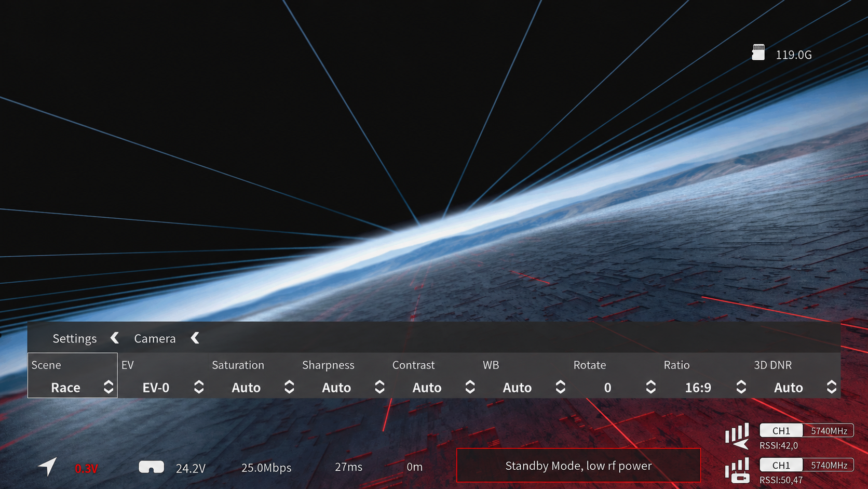Adjust Ratio 16:9 stepper arrows
This screenshot has height=489, width=868.
pyautogui.click(x=741, y=387)
